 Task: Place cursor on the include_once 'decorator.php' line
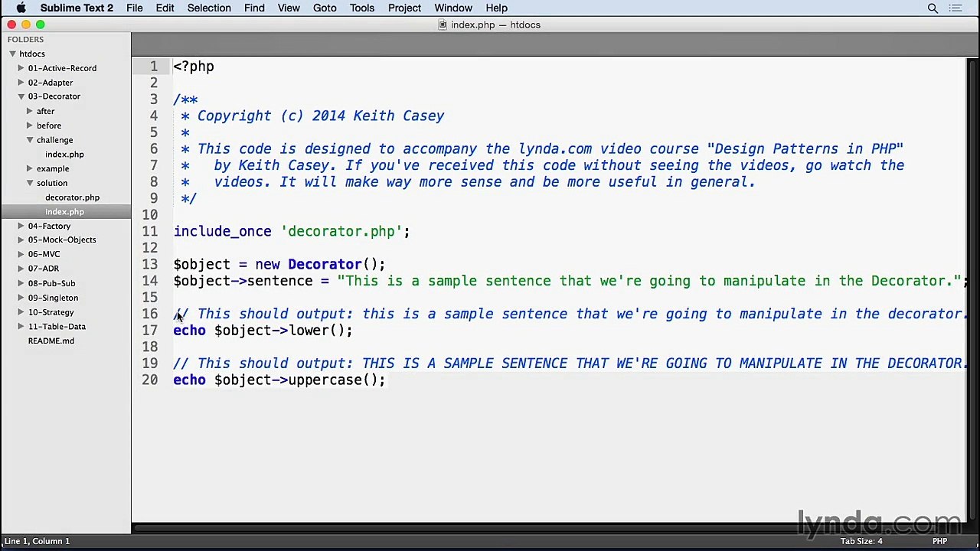click(292, 231)
